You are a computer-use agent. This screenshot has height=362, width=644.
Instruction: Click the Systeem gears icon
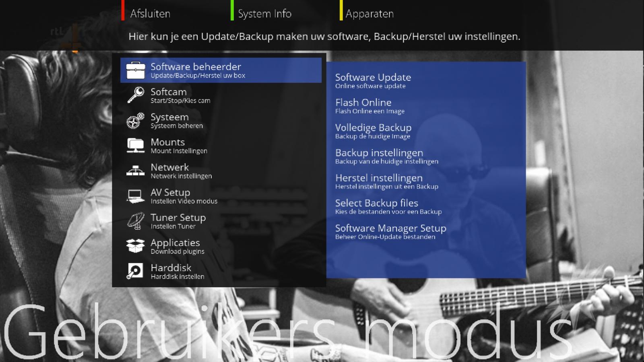coord(136,120)
